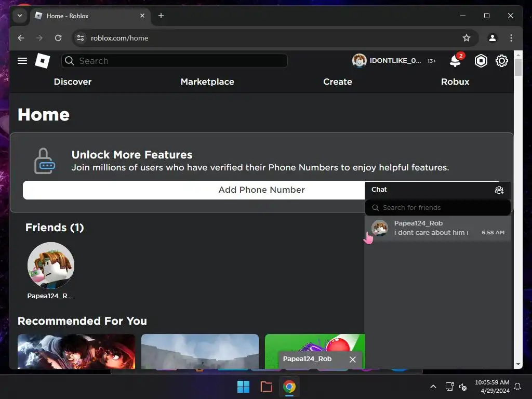The image size is (532, 399).
Task: Open second recommended game thumbnail
Action: pos(200,352)
